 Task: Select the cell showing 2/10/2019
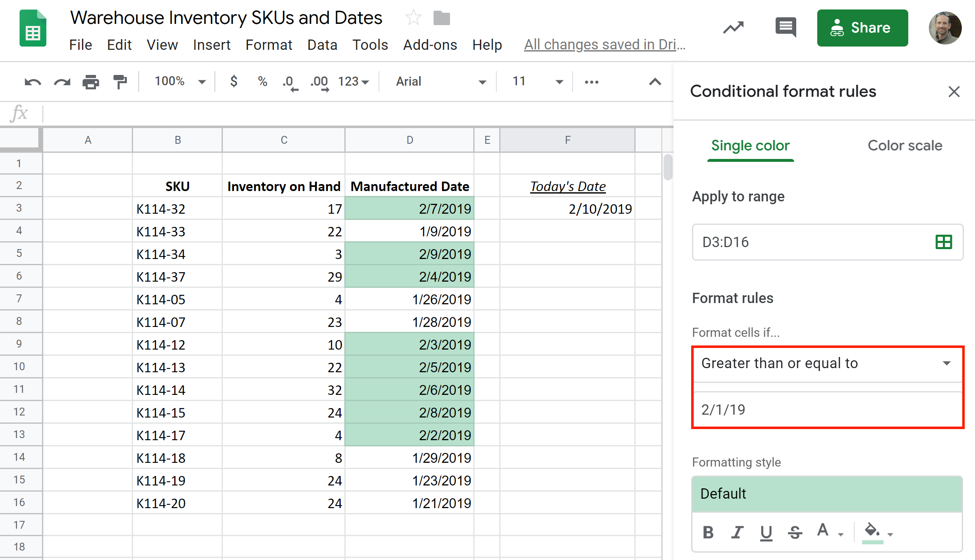(x=567, y=209)
